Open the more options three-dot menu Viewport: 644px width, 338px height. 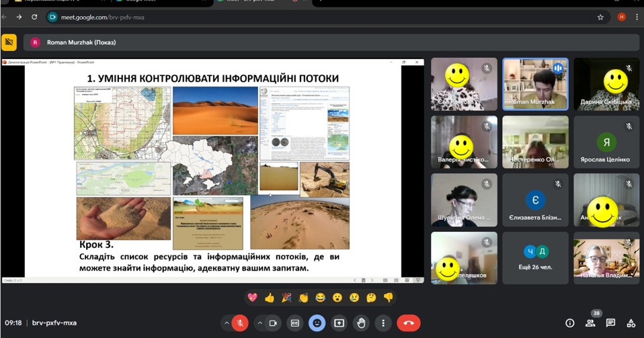pos(383,323)
